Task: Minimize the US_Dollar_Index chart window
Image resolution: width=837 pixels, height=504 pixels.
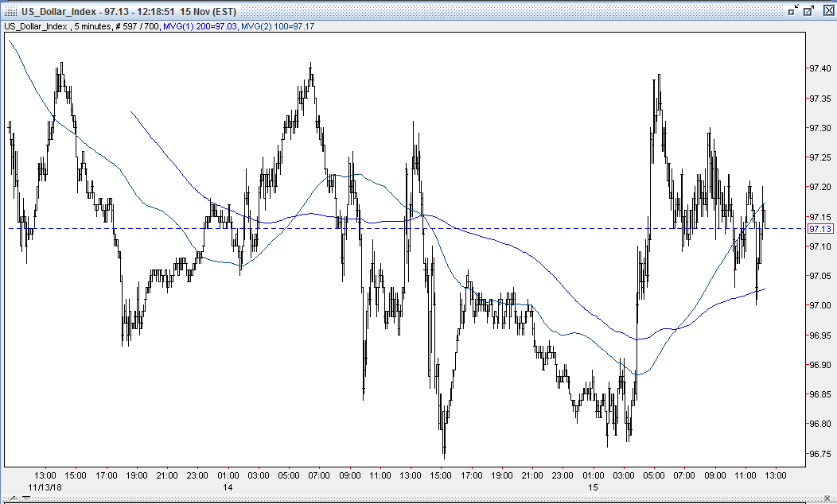Action: coord(794,10)
